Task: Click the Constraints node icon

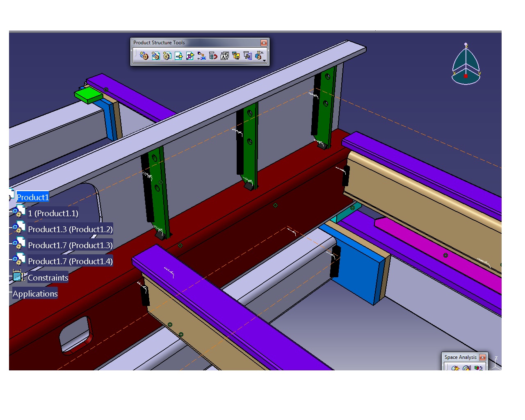Action: [18, 276]
